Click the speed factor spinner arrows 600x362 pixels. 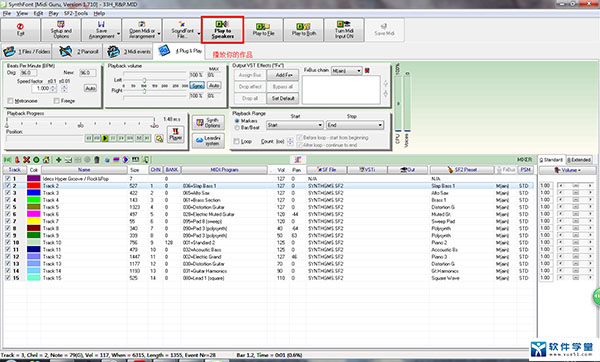tap(53, 88)
